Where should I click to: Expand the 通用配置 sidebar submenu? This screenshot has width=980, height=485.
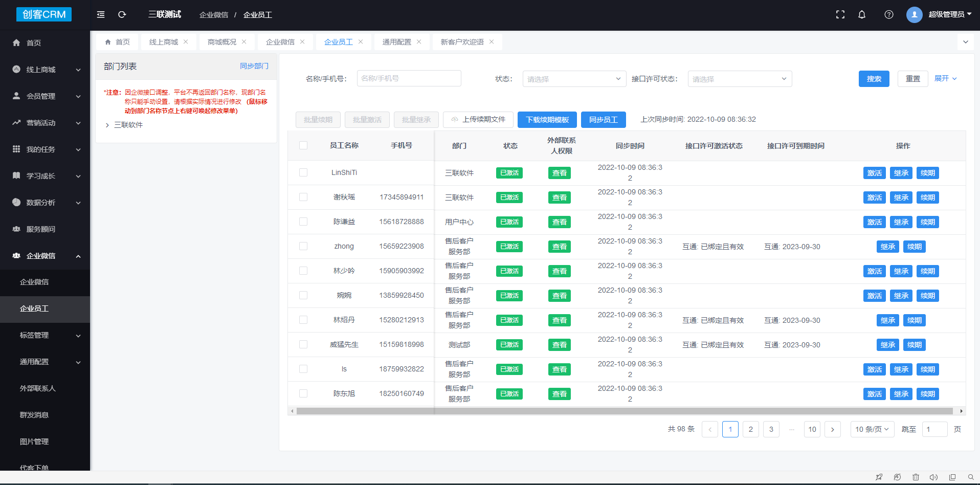tap(45, 362)
